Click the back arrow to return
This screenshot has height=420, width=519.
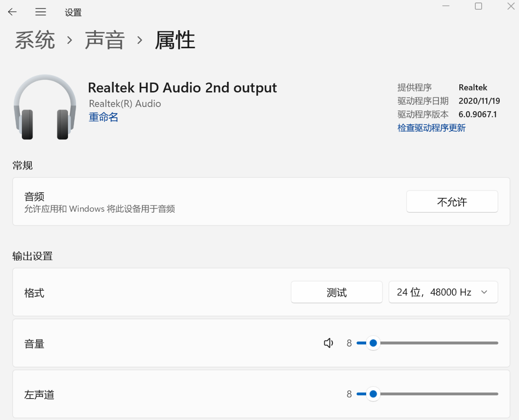12,12
